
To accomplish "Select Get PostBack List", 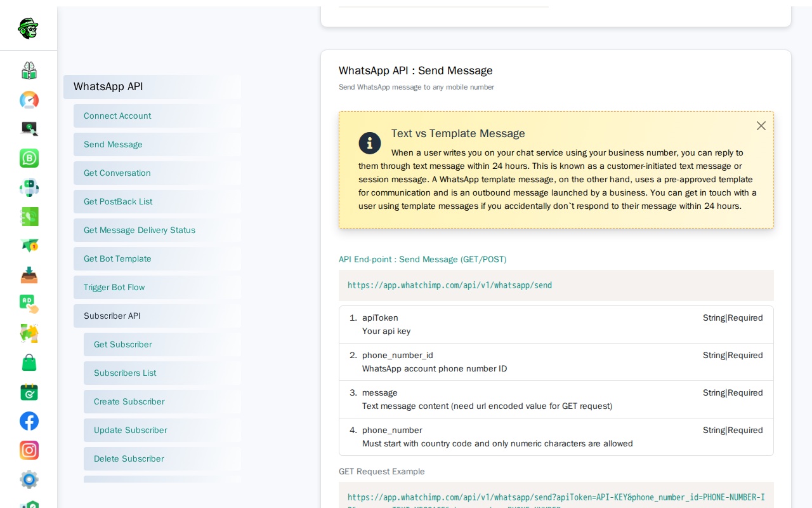I will (157, 202).
